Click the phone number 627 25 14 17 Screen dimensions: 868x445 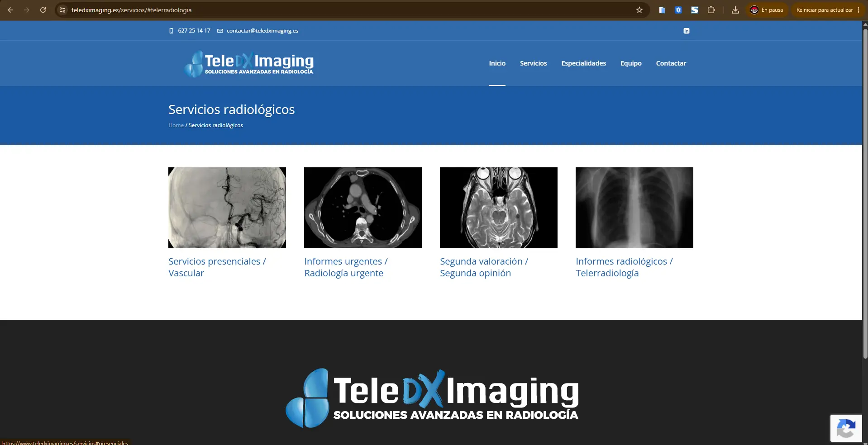[194, 31]
